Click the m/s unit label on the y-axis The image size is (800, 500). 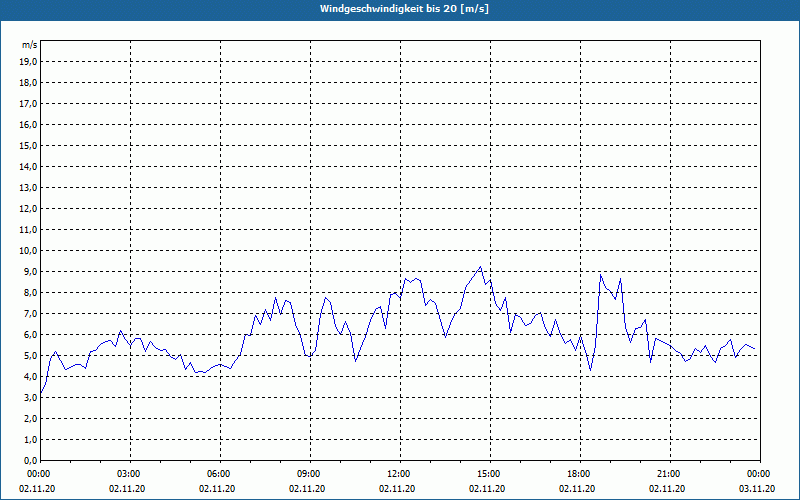[30, 45]
